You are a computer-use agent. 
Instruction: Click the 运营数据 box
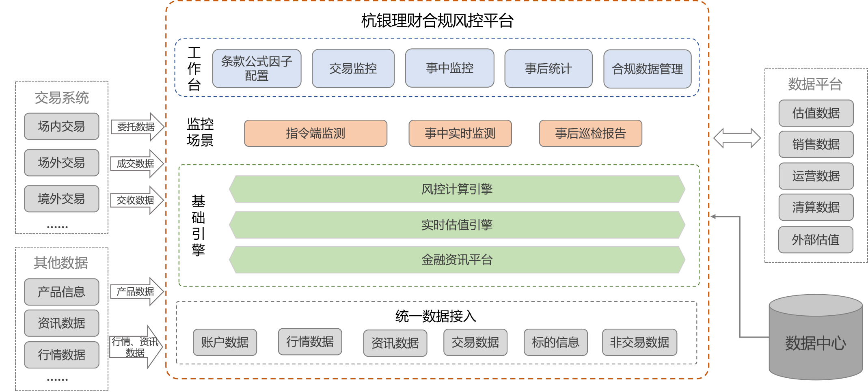click(x=816, y=176)
